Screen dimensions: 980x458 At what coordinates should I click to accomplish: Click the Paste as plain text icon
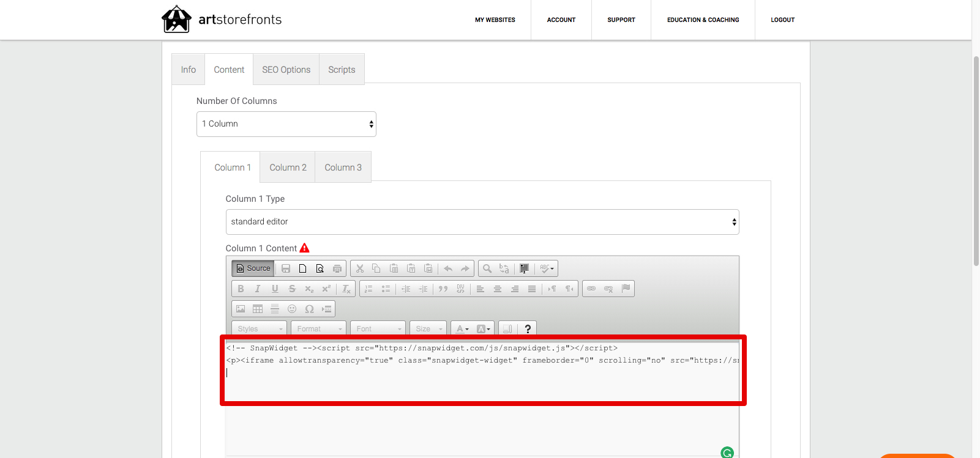(x=411, y=268)
